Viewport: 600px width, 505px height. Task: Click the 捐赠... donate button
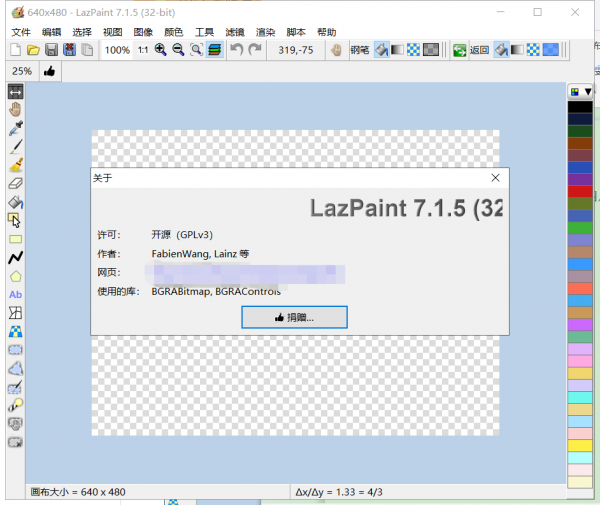pyautogui.click(x=294, y=317)
